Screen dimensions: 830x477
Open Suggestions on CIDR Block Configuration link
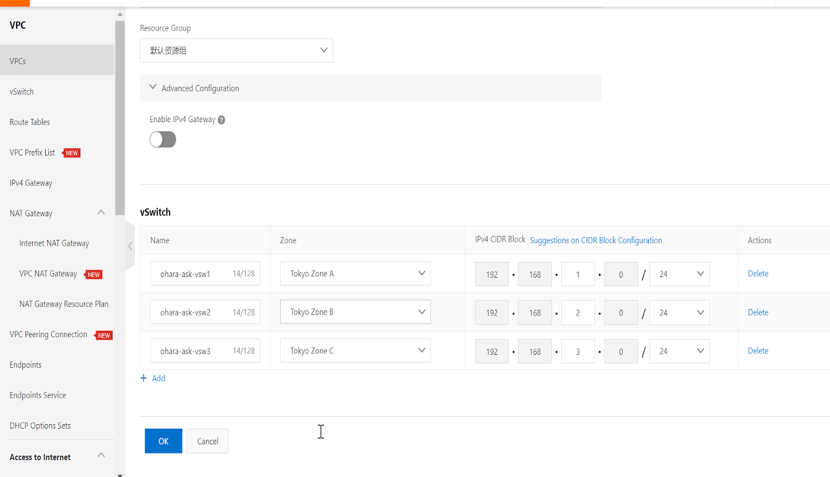pos(595,241)
